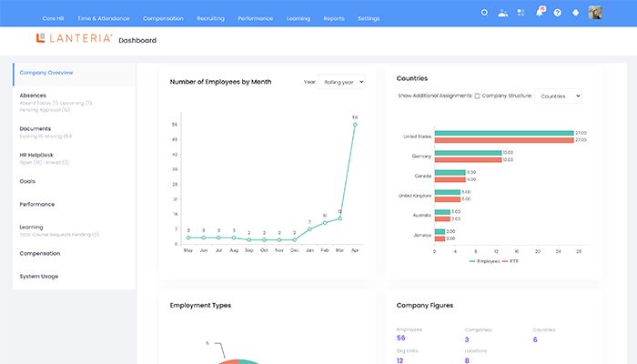Open the notifications bell

[x=540, y=13]
